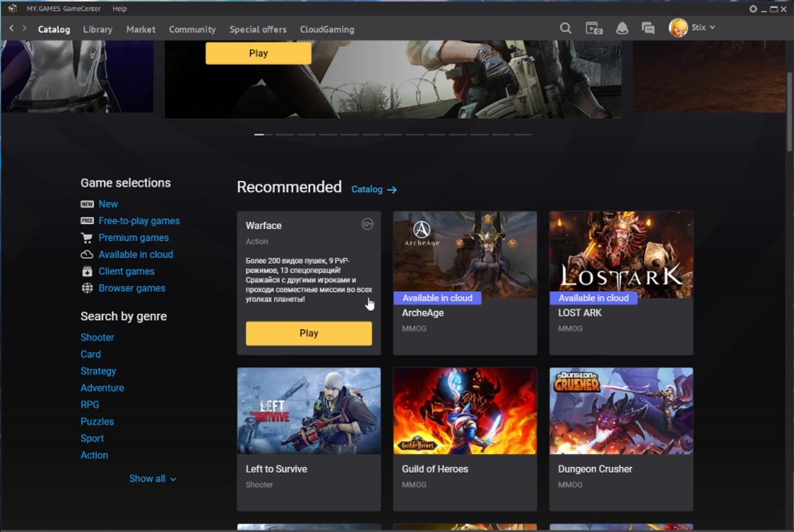The image size is (794, 532).
Task: Filter by Card genre
Action: tap(90, 354)
